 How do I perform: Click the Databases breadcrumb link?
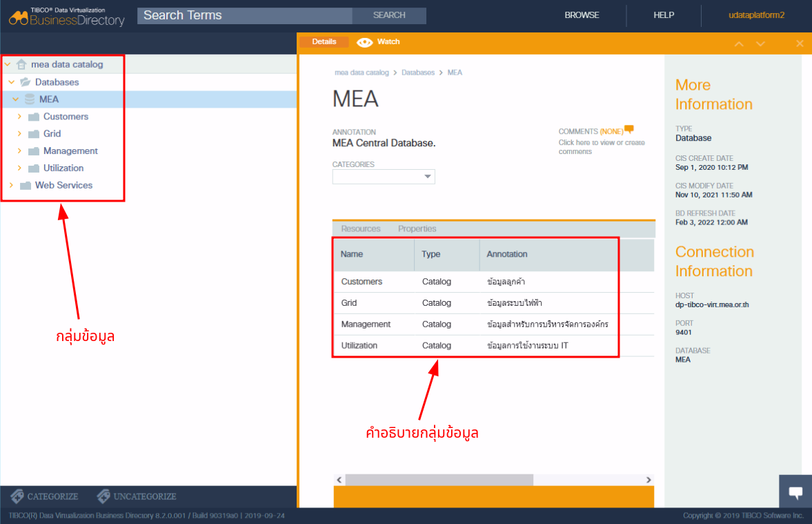[x=418, y=72]
